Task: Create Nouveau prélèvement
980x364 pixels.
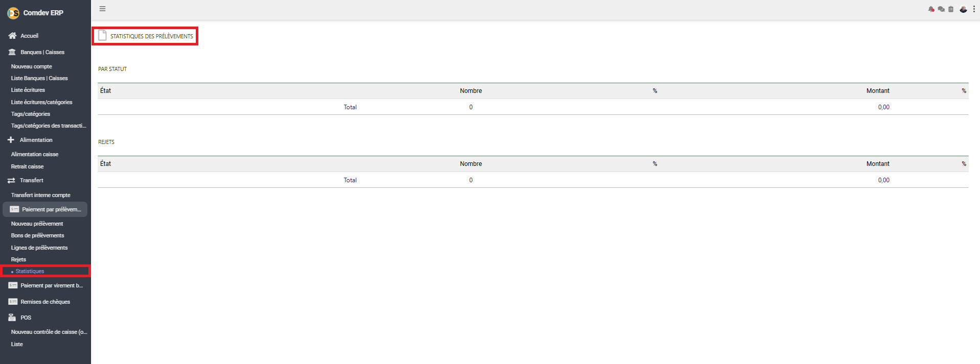Action: (x=37, y=224)
